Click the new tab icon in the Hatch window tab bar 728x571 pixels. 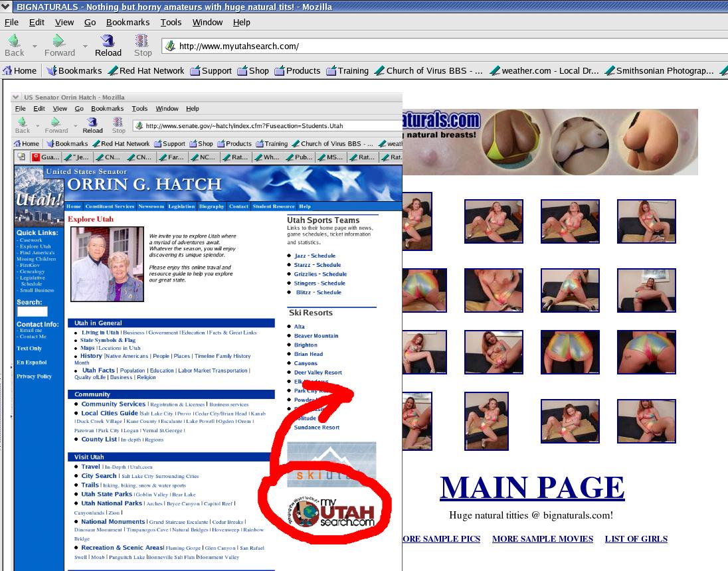pyautogui.click(x=21, y=157)
